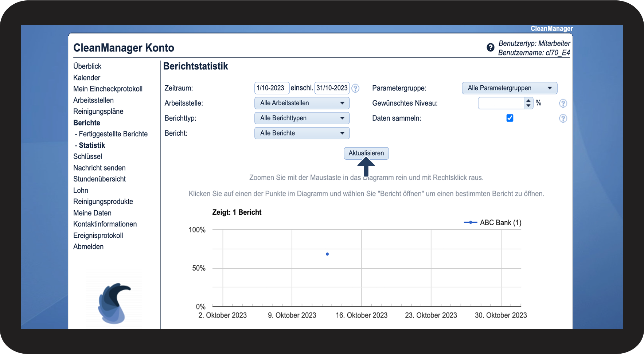Image resolution: width=644 pixels, height=354 pixels.
Task: Select Stundenübersicht in the sidebar
Action: [x=99, y=179]
